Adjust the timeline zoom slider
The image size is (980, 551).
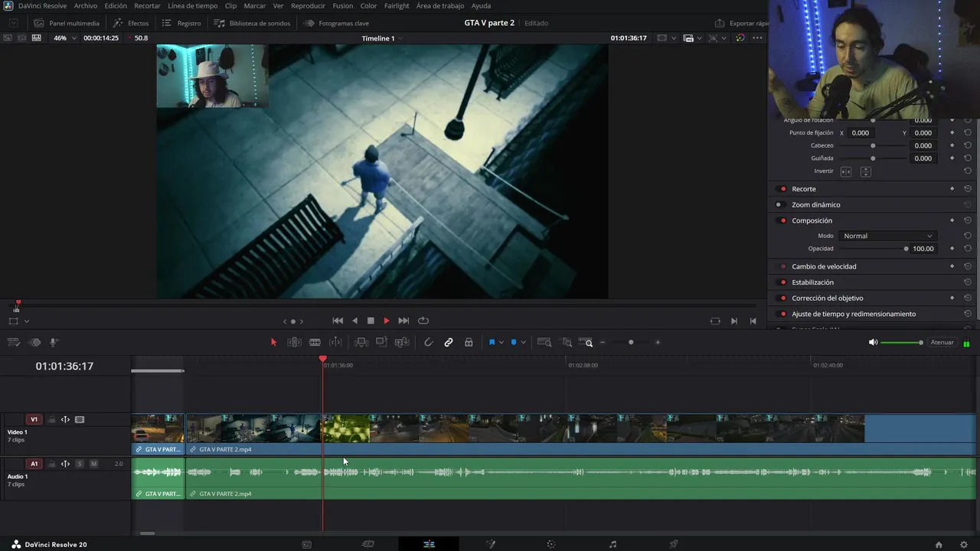tap(631, 342)
